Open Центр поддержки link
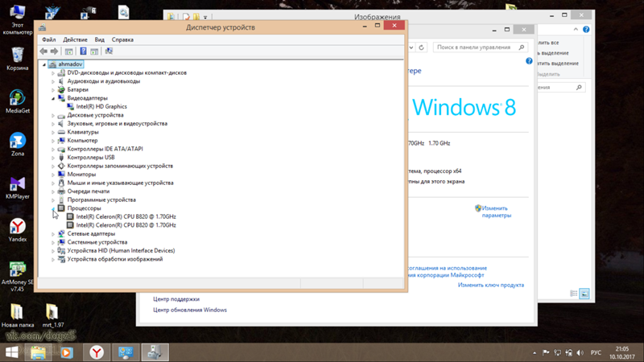Screen dimensions: 644x362 176,299
